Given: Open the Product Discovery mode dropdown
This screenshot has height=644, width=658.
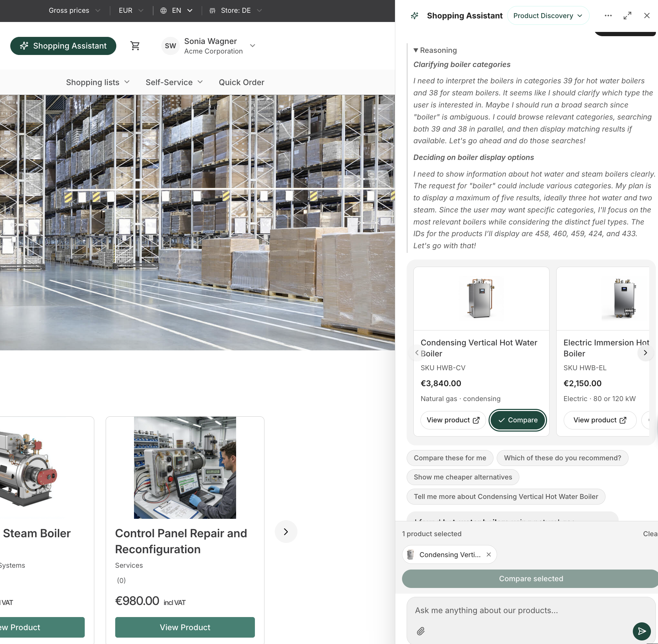Looking at the screenshot, I should (548, 16).
